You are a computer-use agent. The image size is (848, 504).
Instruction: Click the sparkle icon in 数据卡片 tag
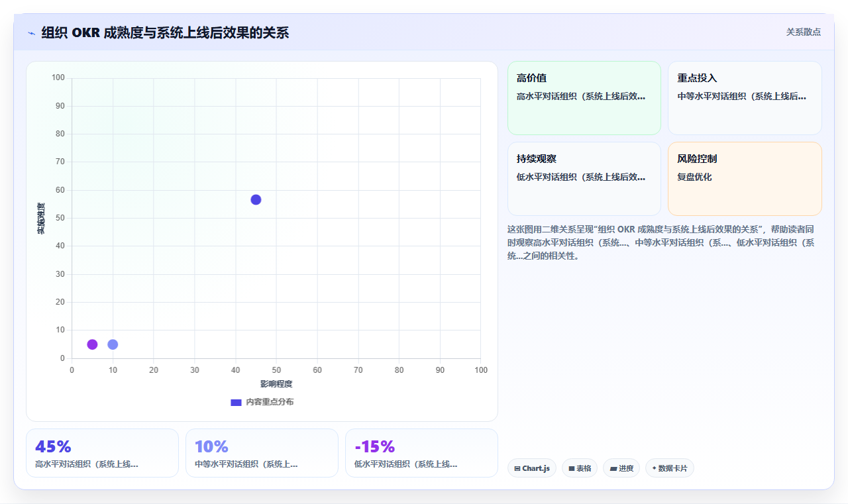tap(654, 468)
